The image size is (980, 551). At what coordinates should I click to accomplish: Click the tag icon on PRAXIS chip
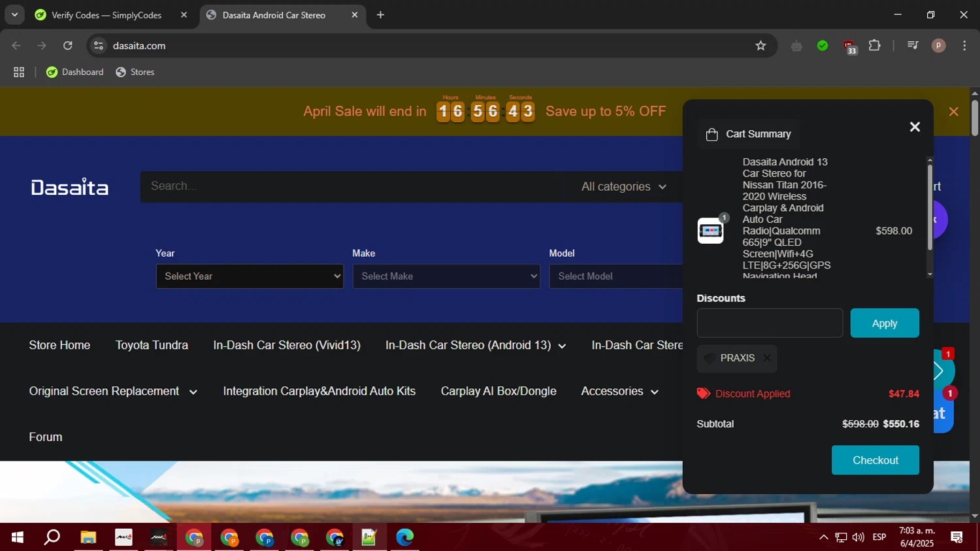click(710, 358)
